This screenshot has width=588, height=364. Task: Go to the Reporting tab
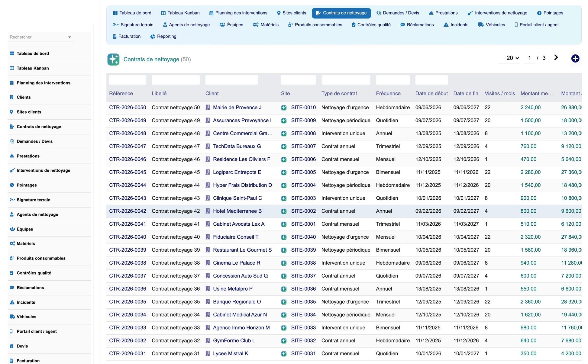coord(163,36)
